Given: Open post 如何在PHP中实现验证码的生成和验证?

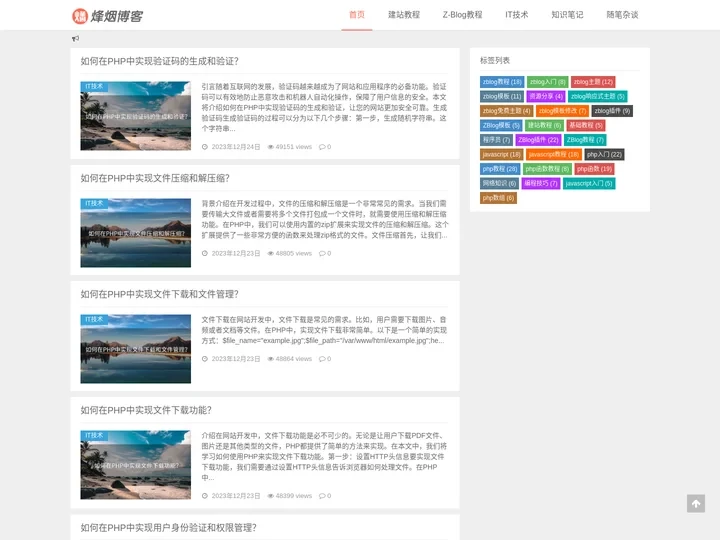Looking at the screenshot, I should tap(159, 61).
